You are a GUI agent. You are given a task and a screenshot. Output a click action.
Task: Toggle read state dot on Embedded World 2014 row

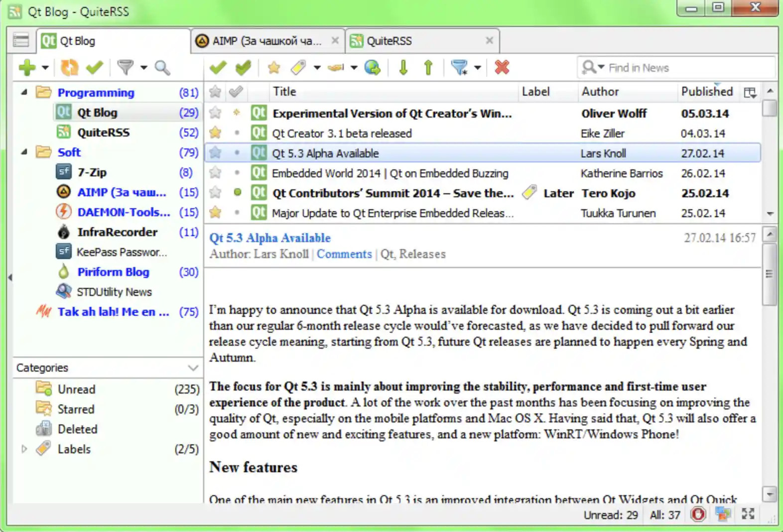(x=237, y=172)
